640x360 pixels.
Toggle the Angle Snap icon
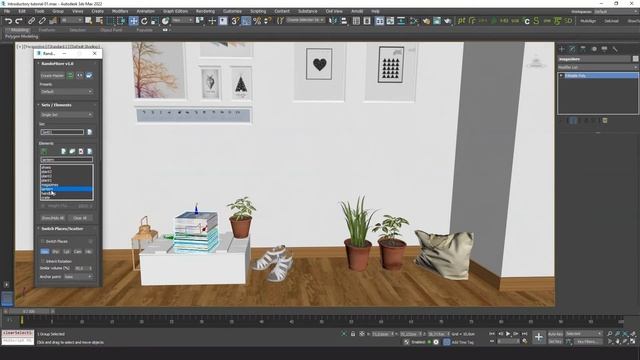pos(246,21)
